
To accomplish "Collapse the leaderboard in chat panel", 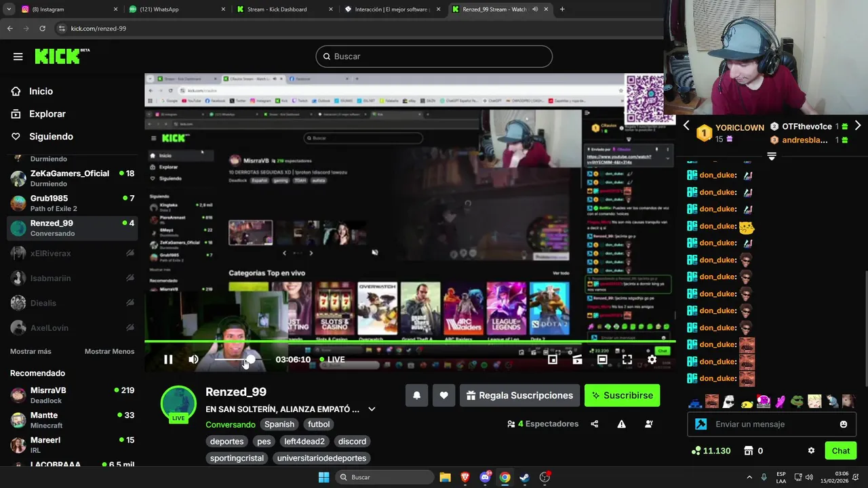I will click(772, 156).
